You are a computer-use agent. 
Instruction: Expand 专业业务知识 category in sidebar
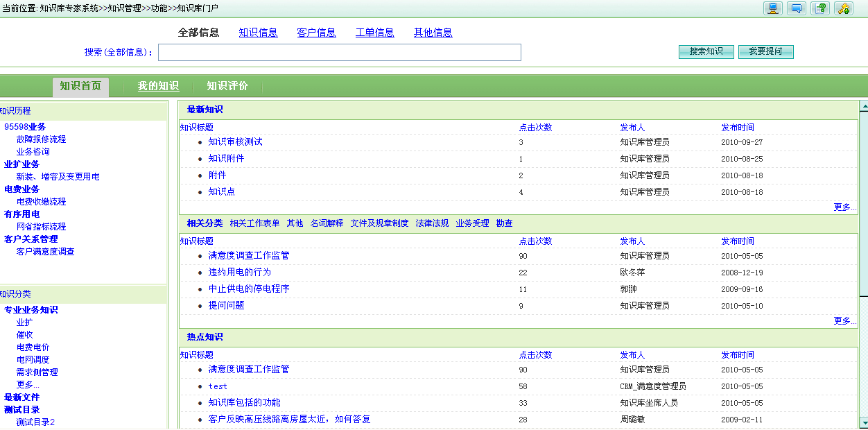click(x=31, y=310)
